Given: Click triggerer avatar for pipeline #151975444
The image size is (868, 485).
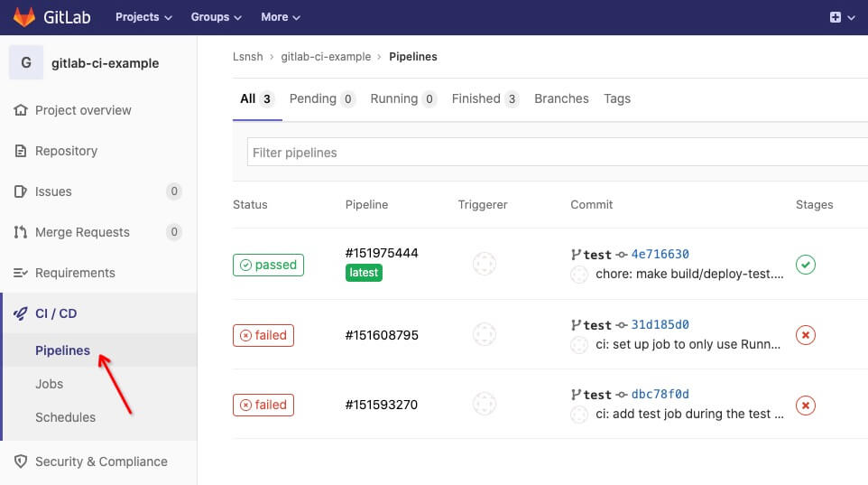Looking at the screenshot, I should [485, 264].
